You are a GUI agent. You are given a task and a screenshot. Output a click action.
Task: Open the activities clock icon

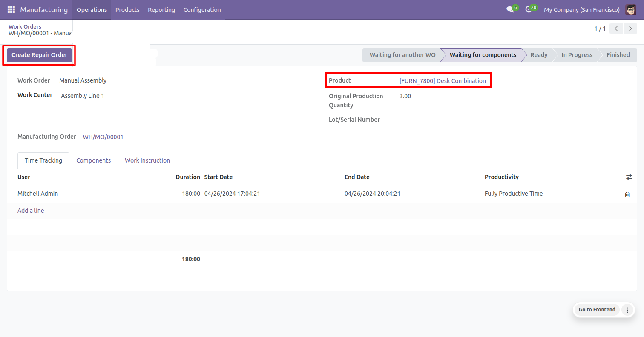click(529, 9)
